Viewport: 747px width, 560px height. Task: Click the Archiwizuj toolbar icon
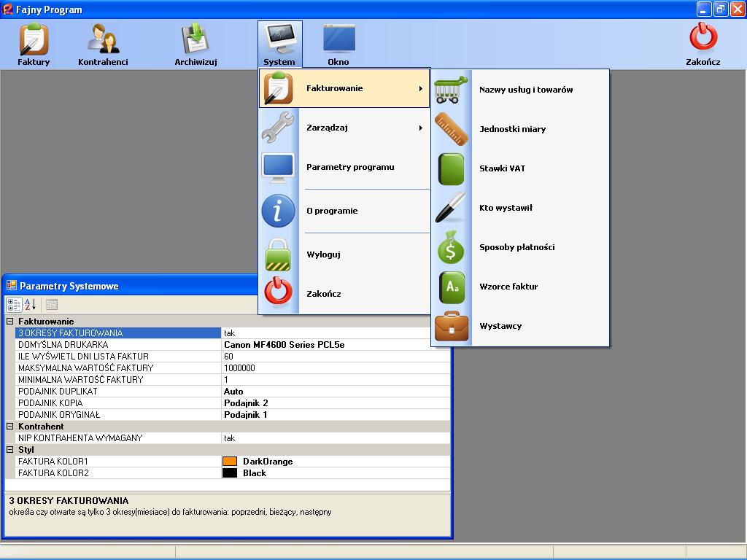pos(196,44)
